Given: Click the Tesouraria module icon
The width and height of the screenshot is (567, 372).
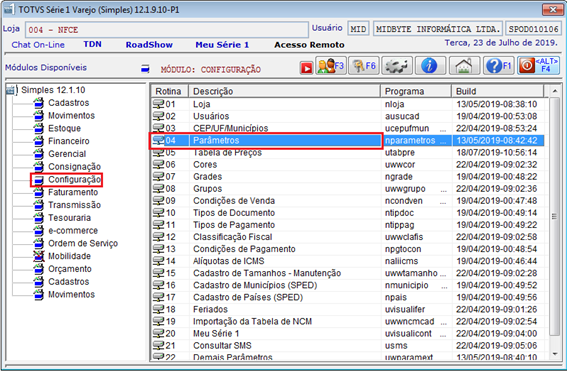Looking at the screenshot, I should click(39, 218).
